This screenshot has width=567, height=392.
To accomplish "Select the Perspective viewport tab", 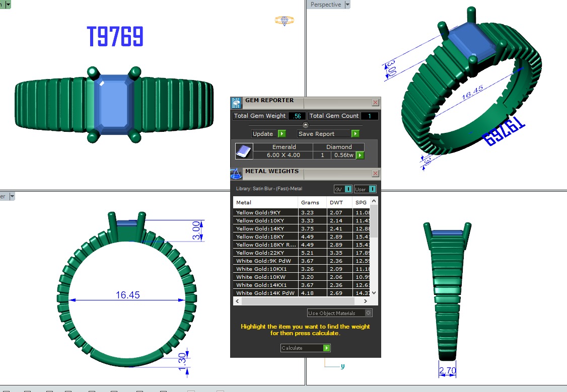I will click(x=325, y=5).
